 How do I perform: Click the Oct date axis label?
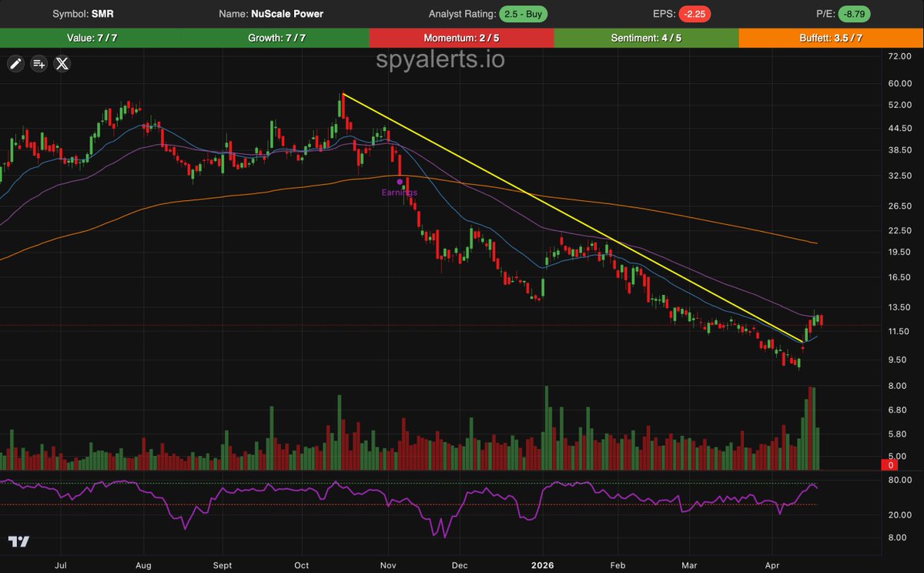coord(302,565)
